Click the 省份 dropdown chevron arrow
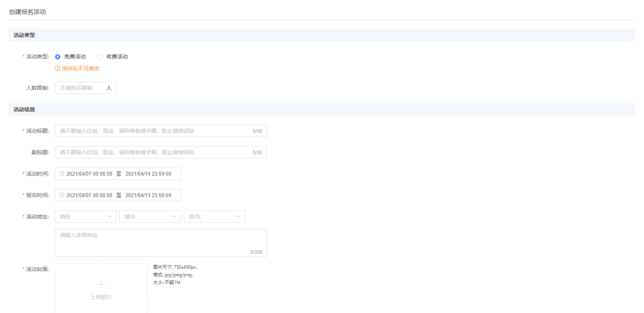644x313 pixels. 110,217
